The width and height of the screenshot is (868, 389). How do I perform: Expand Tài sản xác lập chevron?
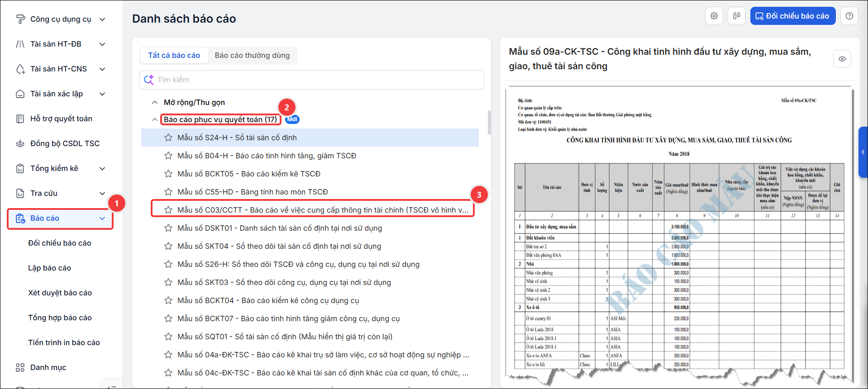tap(102, 94)
